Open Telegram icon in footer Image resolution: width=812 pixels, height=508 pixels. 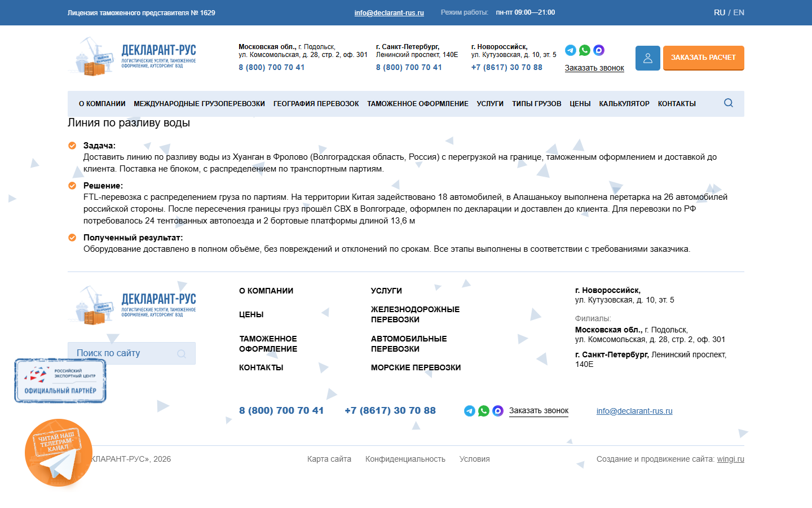coord(470,411)
